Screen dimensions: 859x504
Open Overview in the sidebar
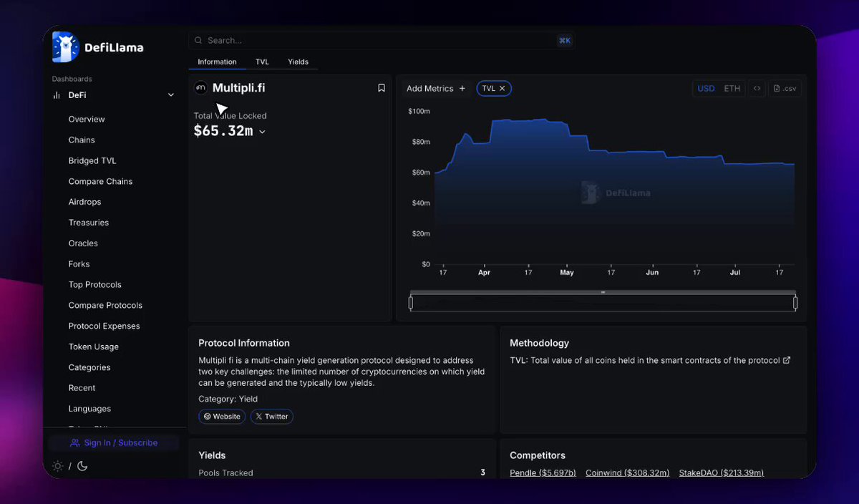(87, 120)
